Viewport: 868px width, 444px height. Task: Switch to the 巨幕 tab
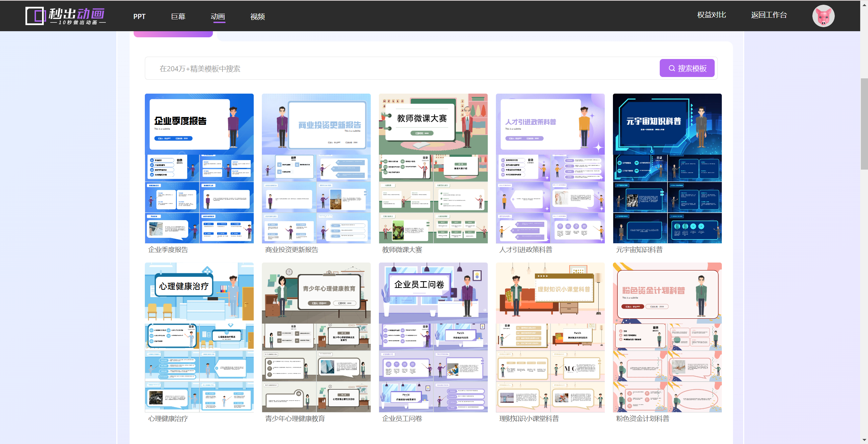[x=178, y=16]
